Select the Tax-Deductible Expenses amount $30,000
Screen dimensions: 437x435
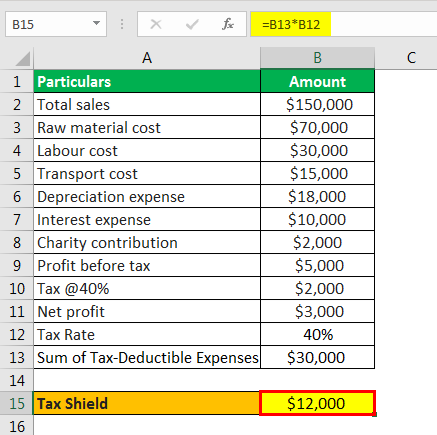(317, 358)
